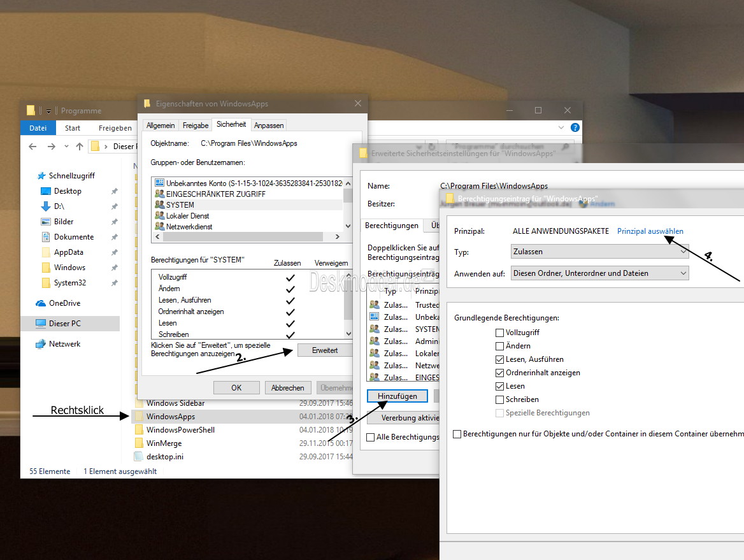The height and width of the screenshot is (560, 744).
Task: Click the Unbekanntes Konto account icon
Action: point(159,183)
